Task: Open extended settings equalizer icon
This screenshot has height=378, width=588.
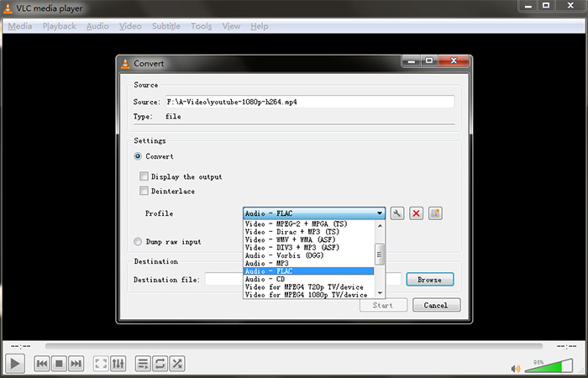Action: point(118,364)
